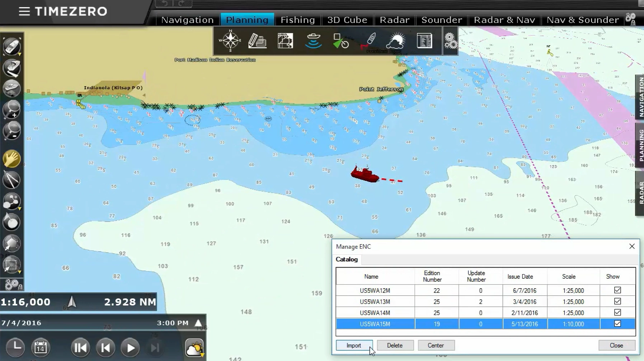Open the TIMEZERO hamburger menu

click(24, 11)
